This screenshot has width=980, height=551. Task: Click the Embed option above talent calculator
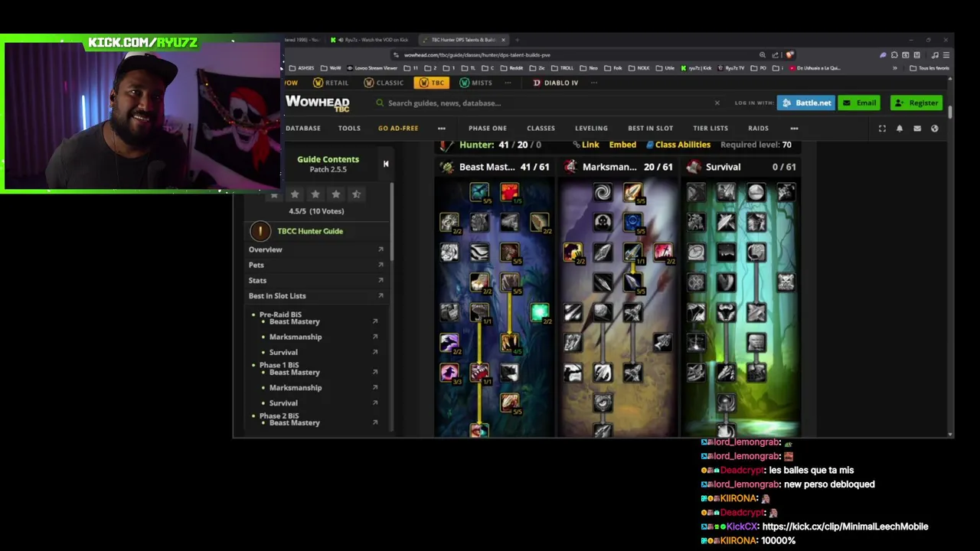pyautogui.click(x=622, y=145)
